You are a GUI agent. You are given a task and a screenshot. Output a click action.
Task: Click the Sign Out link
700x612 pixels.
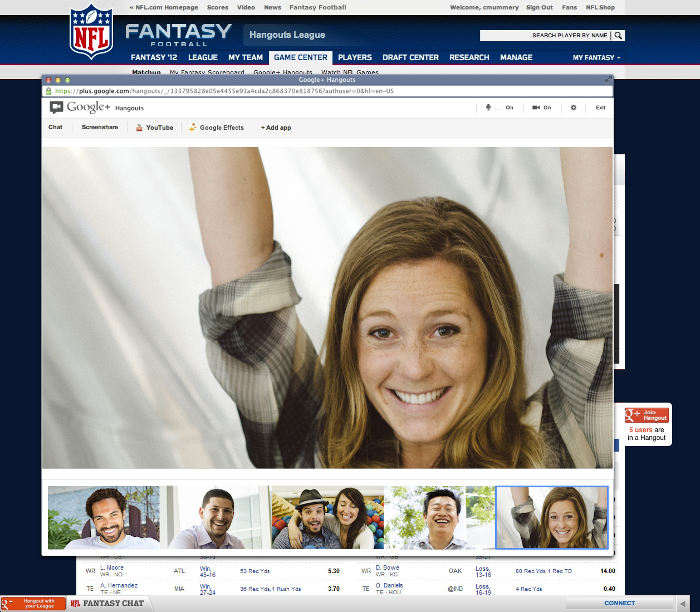[x=539, y=7]
